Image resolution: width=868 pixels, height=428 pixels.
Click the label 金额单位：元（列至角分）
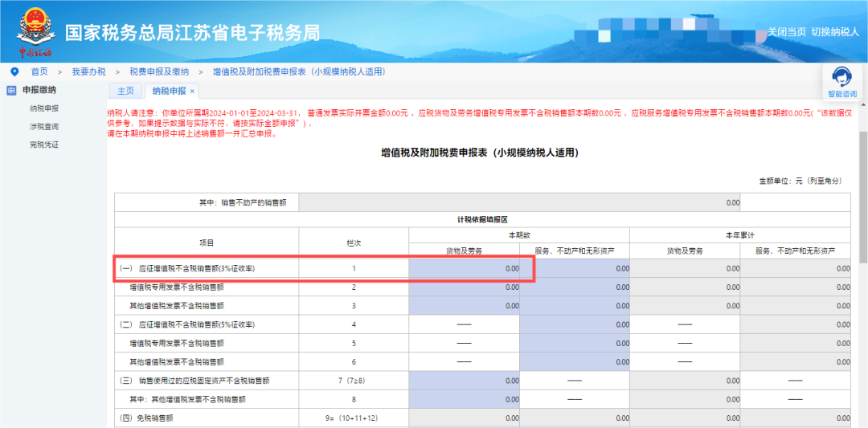pyautogui.click(x=800, y=181)
